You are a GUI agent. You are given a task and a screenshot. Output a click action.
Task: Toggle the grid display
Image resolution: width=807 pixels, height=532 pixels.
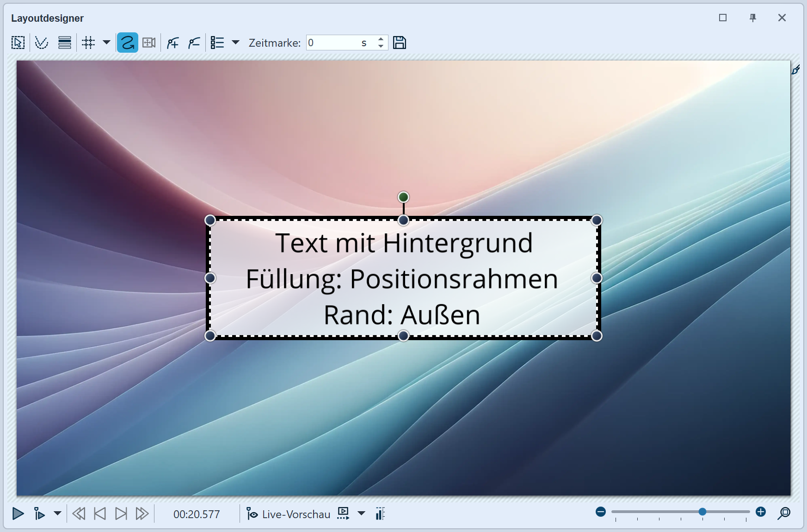pos(88,42)
